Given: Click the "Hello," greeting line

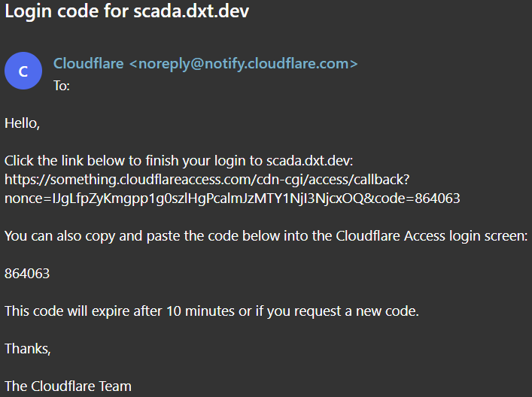Looking at the screenshot, I should [22, 123].
